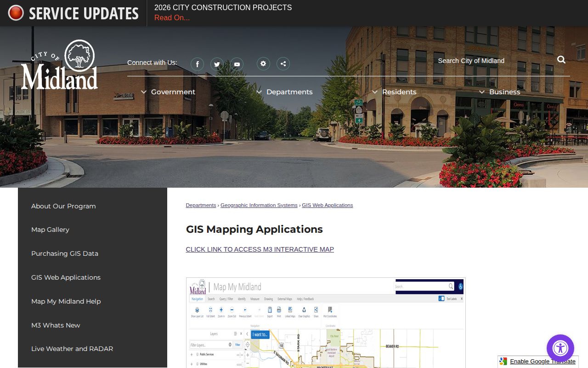Click the Google Translate icon
588x368 pixels.
click(x=503, y=362)
